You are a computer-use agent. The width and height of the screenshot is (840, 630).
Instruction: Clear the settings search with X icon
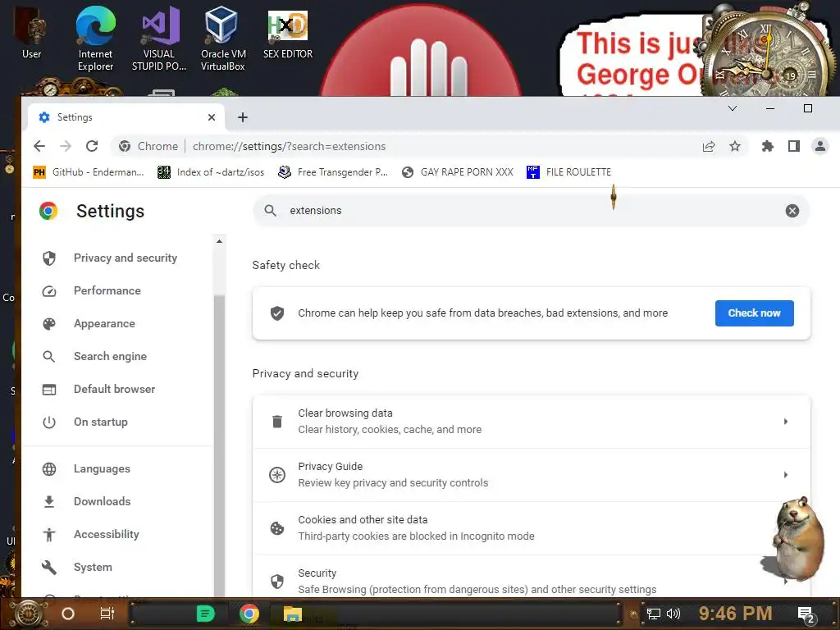coord(792,211)
